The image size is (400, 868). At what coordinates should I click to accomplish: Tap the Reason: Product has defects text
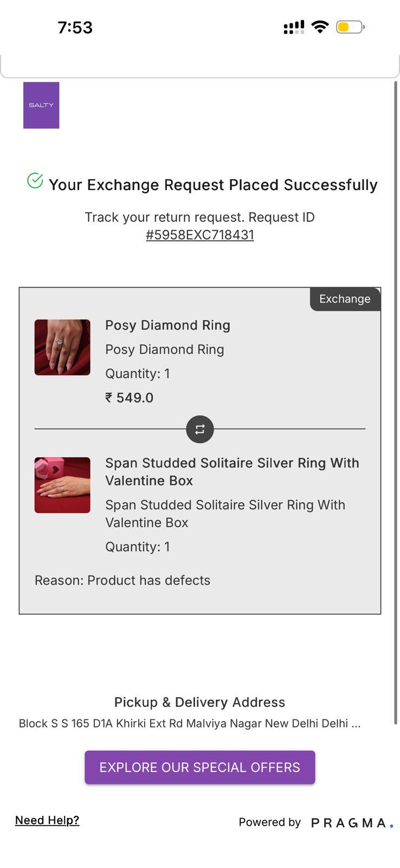122,580
